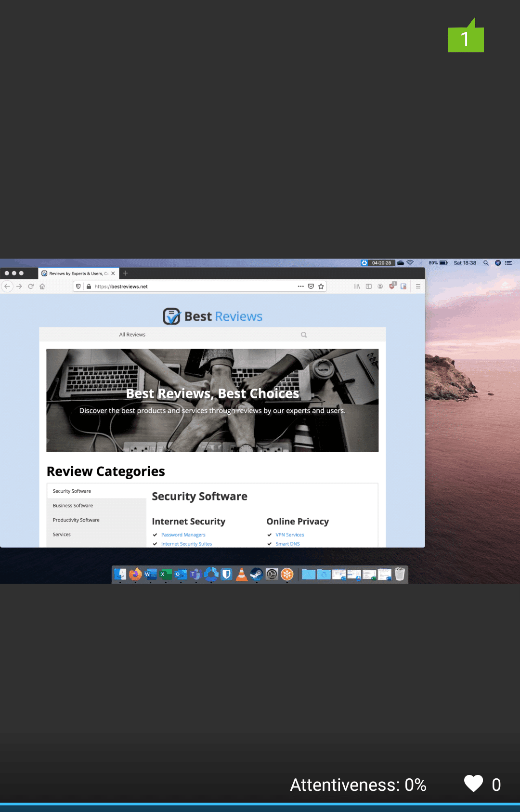Screen dimensions: 520x812
Task: Go forward with the browser Forward arrow
Action: 19,286
